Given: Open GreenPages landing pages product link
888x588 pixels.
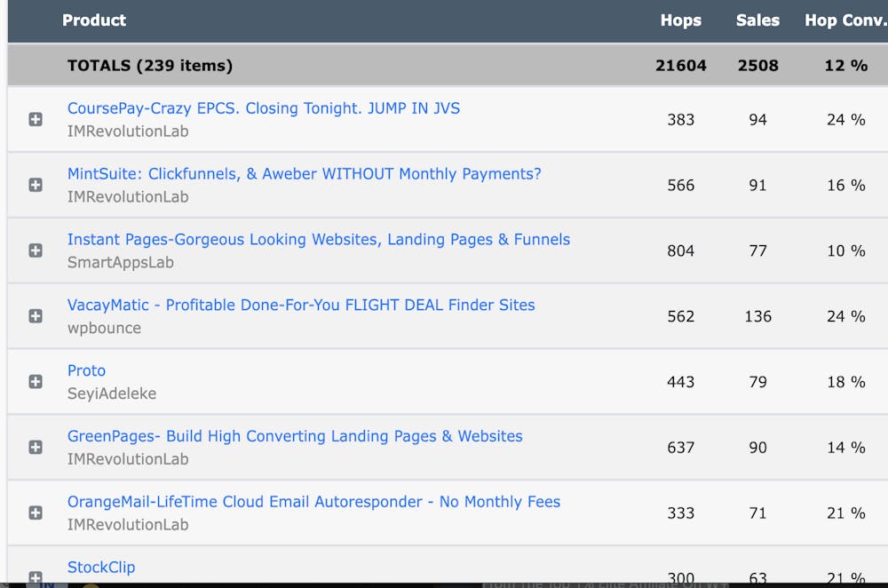Looking at the screenshot, I should (295, 436).
